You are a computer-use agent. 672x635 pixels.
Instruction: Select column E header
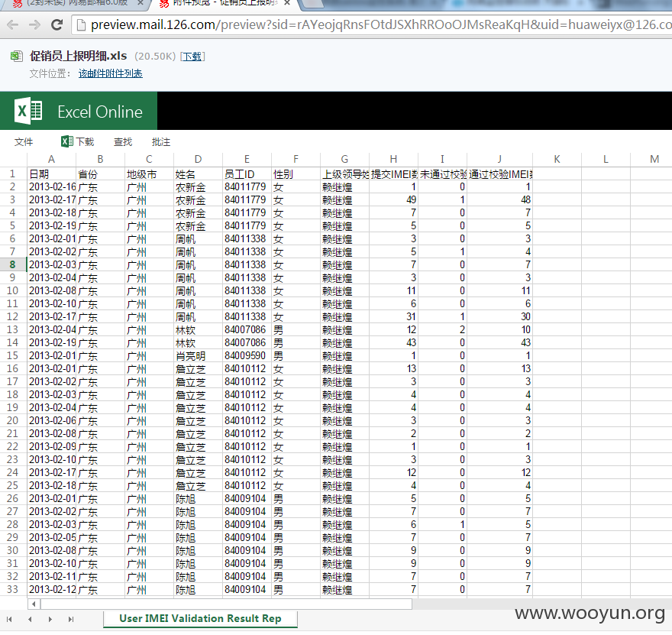(x=247, y=159)
